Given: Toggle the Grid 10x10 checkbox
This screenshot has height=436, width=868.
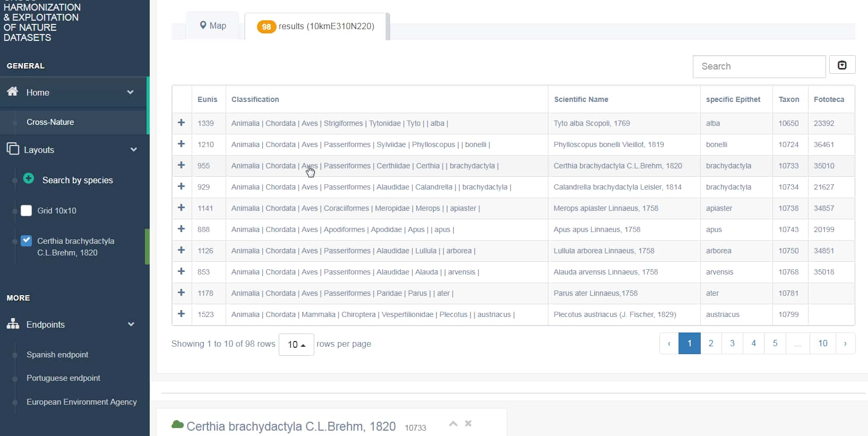Looking at the screenshot, I should click(26, 210).
